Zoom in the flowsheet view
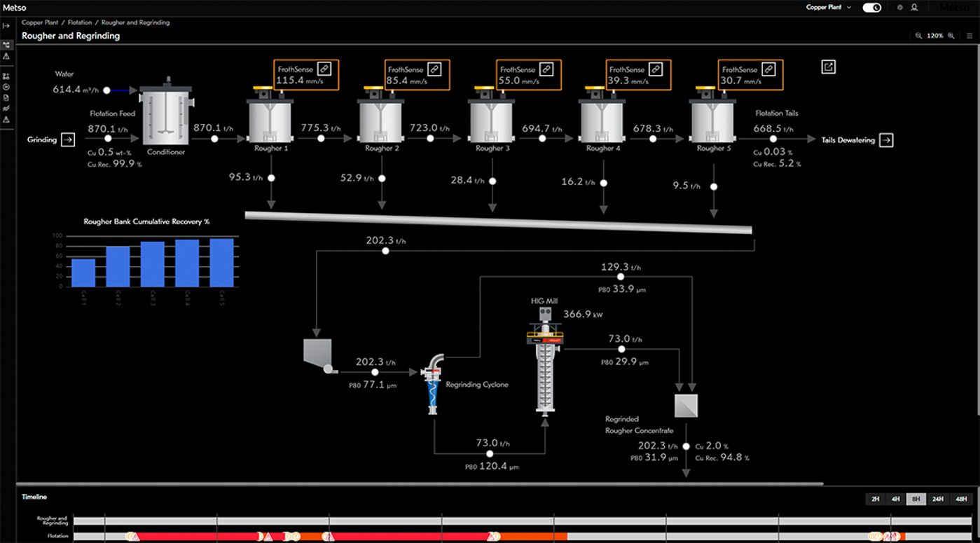The width and height of the screenshot is (980, 543). click(951, 36)
